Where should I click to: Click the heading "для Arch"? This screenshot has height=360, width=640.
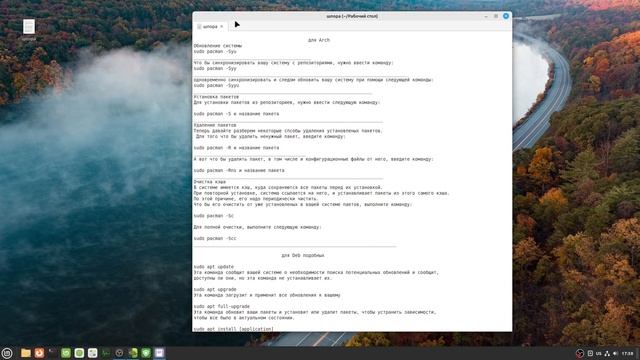click(319, 40)
